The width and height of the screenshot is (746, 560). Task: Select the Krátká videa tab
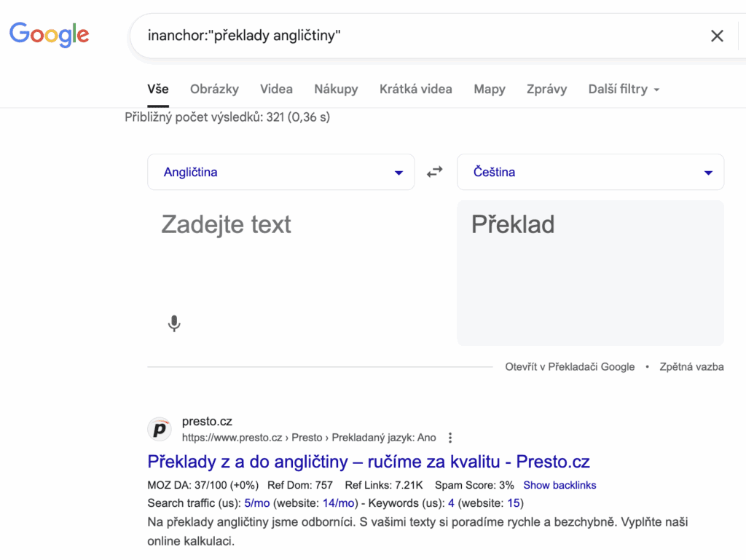(x=416, y=90)
